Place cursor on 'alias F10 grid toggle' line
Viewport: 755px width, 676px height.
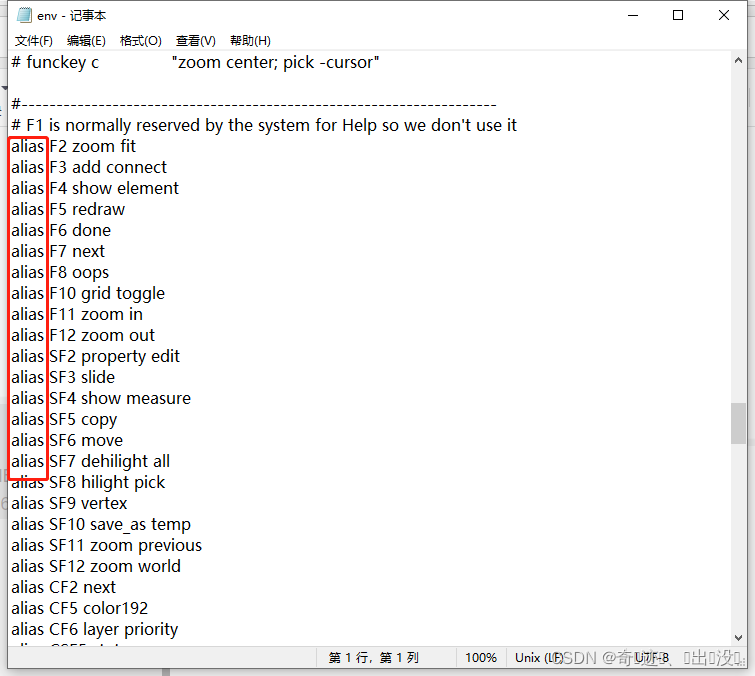[x=105, y=294]
